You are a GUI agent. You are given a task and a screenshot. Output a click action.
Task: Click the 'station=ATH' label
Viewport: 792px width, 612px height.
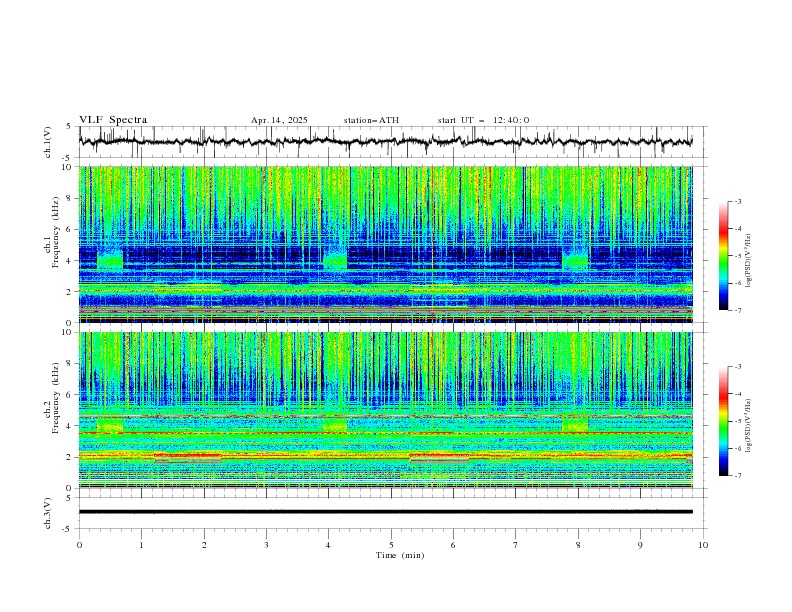coord(371,120)
